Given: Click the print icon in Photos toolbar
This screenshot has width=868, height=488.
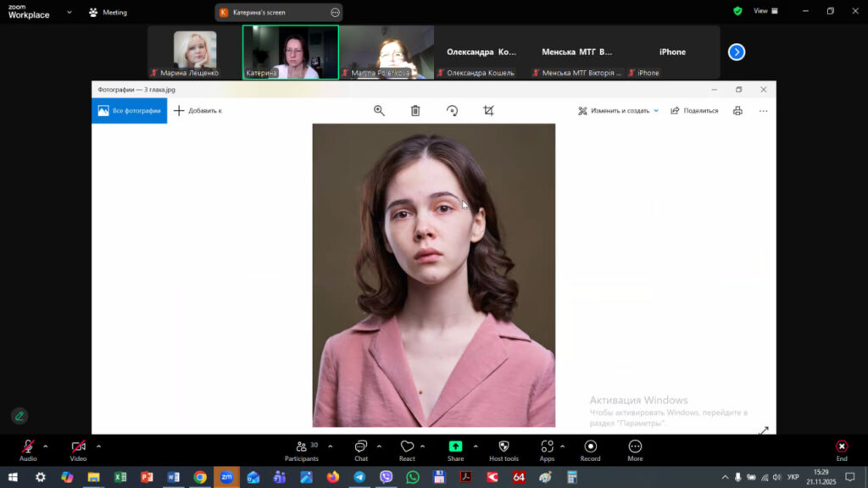Looking at the screenshot, I should point(737,110).
